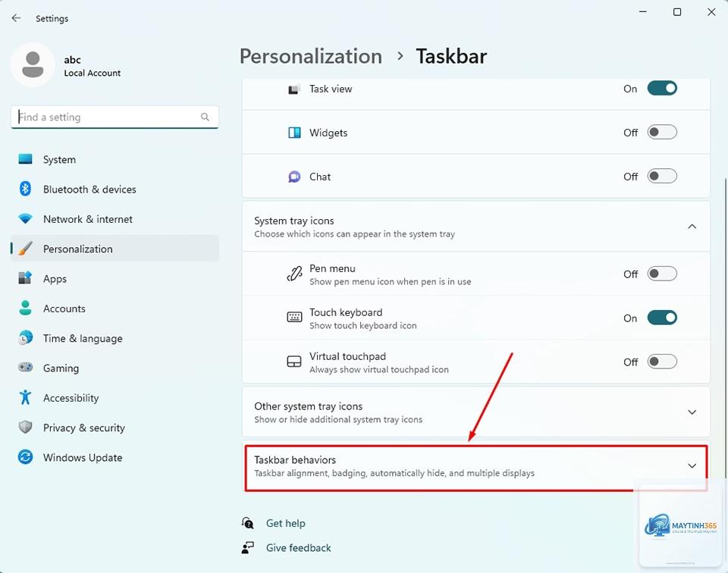Click 'Show touch keyboard icon' description
Screen dimensions: 728x573
click(363, 326)
